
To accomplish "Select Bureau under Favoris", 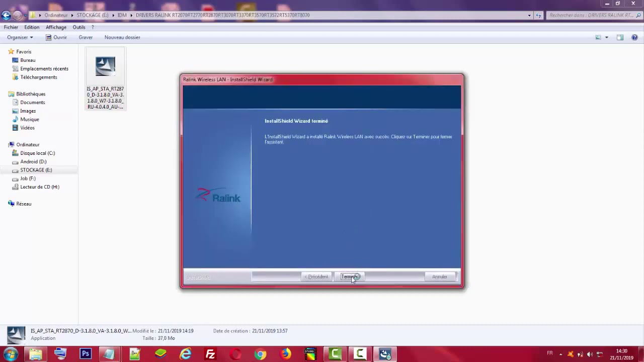I will (28, 60).
